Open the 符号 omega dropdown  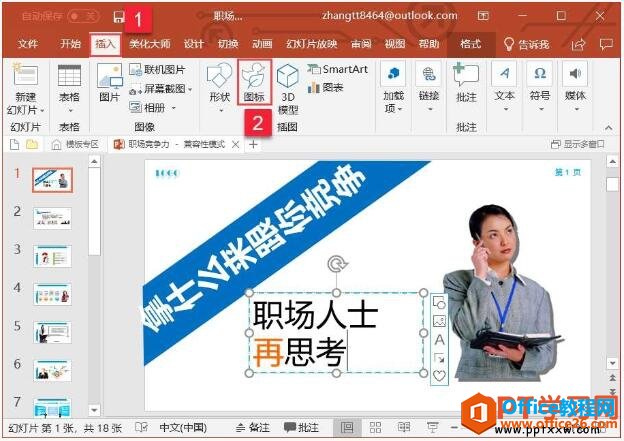(540, 88)
